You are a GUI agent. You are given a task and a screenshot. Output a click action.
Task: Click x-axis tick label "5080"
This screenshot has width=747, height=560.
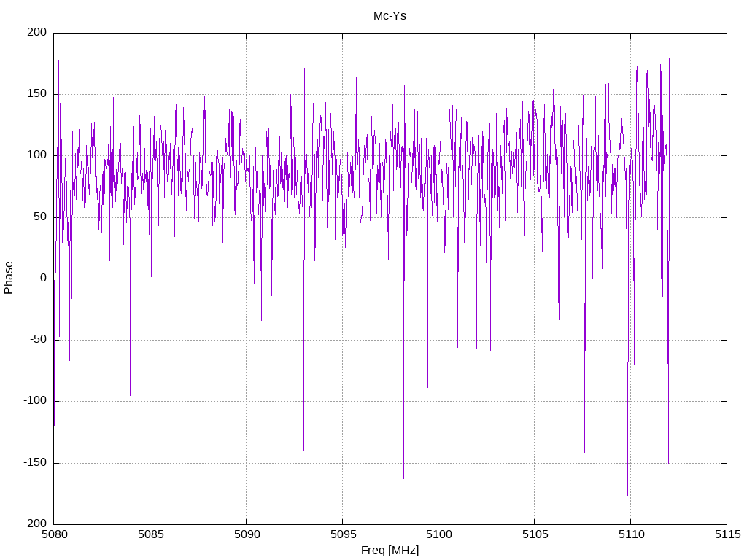55,534
